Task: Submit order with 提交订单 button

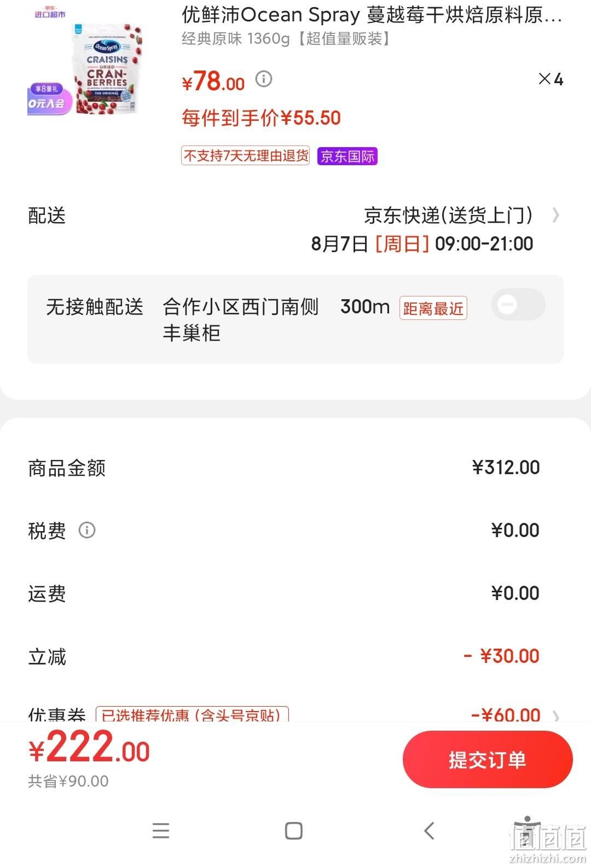Action: (x=488, y=760)
